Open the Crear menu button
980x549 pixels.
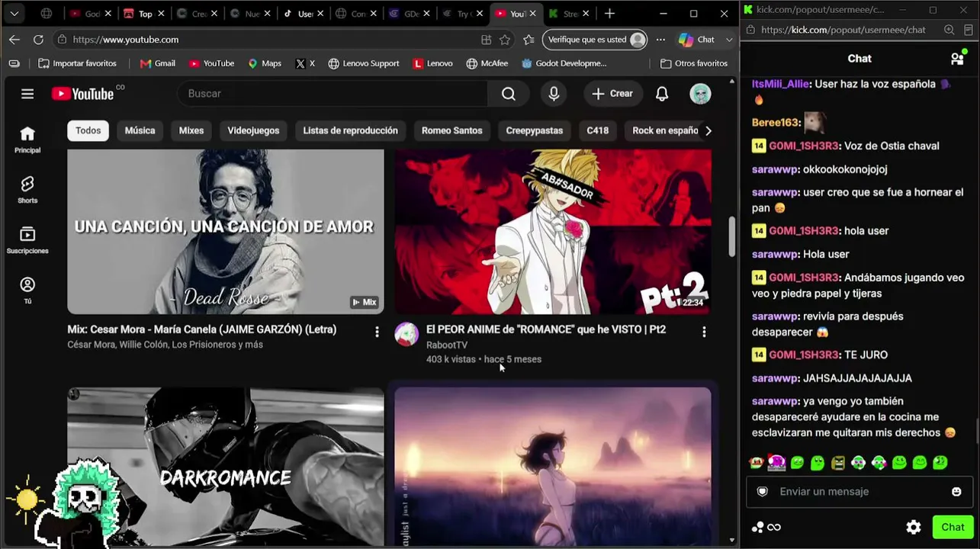(x=612, y=94)
